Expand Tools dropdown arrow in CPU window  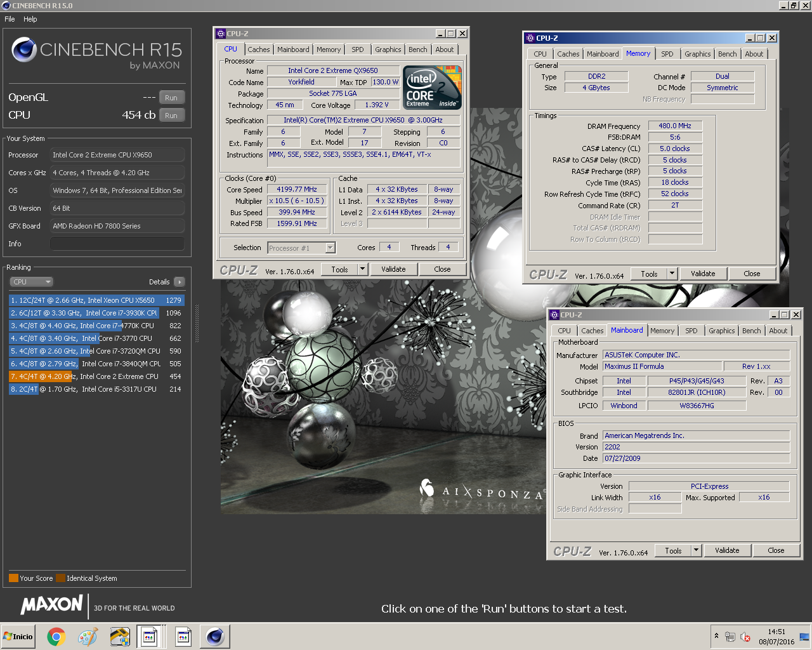[363, 269]
